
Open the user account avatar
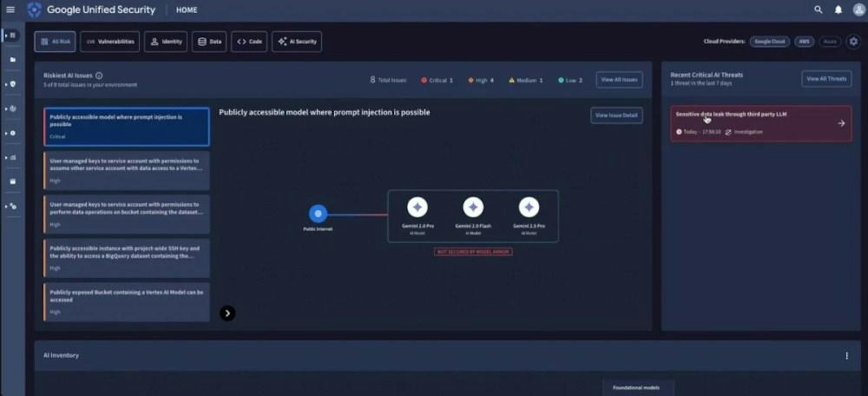pos(859,10)
